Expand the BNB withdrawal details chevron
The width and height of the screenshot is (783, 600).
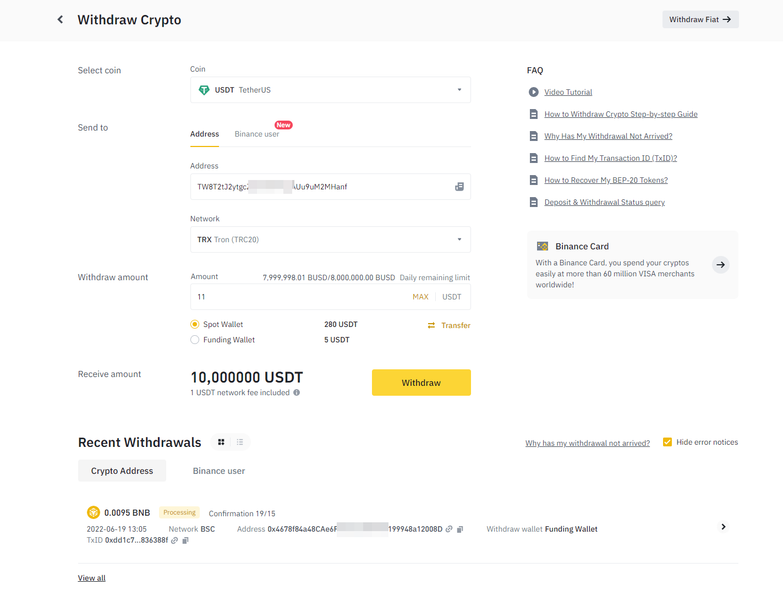(x=723, y=527)
